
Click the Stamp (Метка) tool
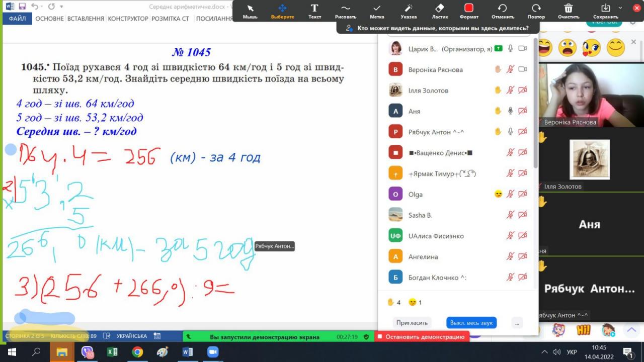377,11
